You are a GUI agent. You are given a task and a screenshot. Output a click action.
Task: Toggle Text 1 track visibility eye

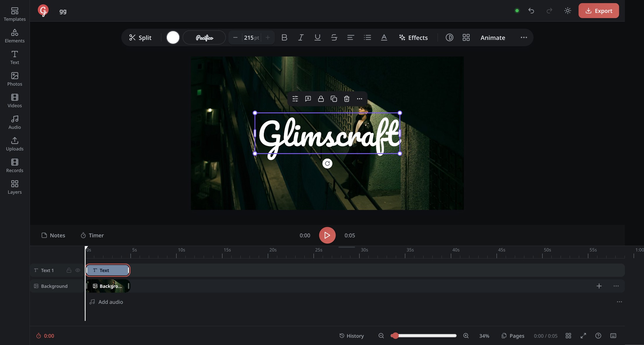[x=78, y=270]
